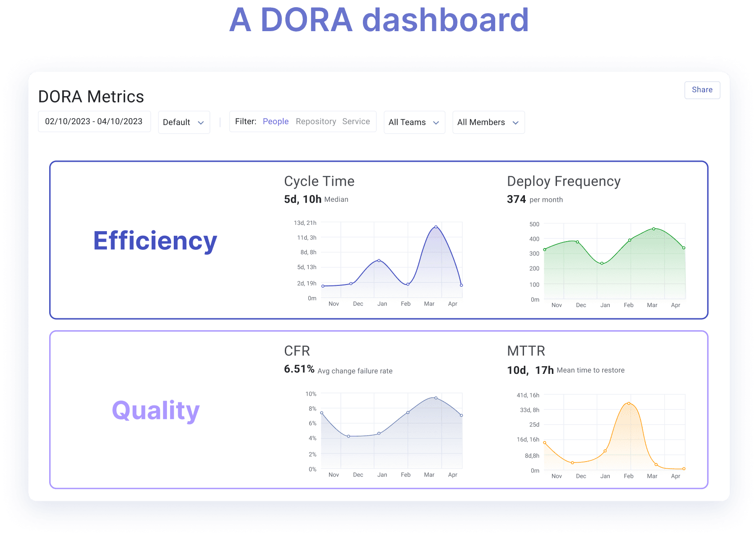The width and height of the screenshot is (756, 536).
Task: Switch filter to Repository
Action: [316, 121]
